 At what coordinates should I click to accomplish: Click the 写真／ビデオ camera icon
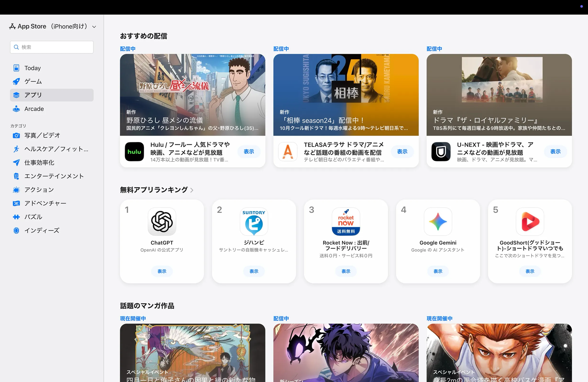point(16,135)
